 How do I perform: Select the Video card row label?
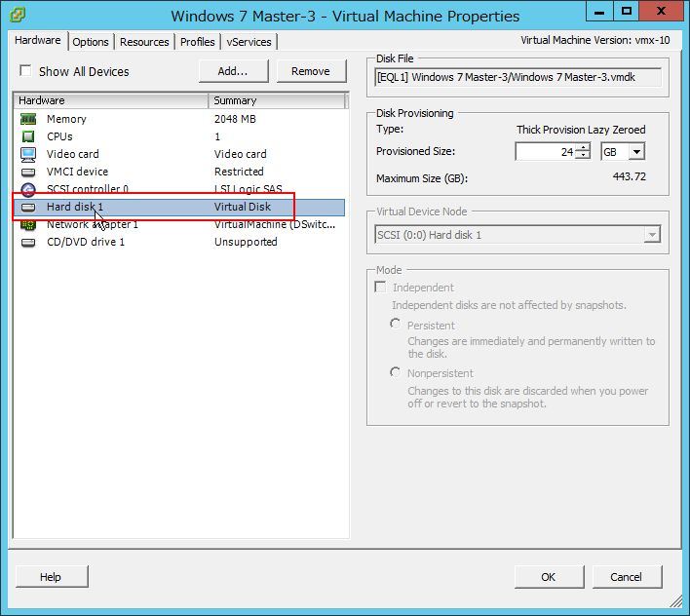[x=73, y=154]
